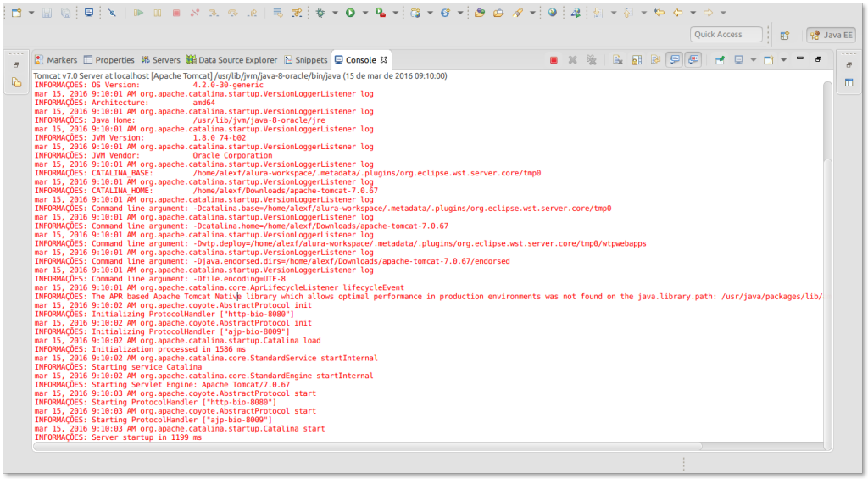Screen dimensions: 868x479
Task: Select the Java EE perspective button
Action: 831,35
